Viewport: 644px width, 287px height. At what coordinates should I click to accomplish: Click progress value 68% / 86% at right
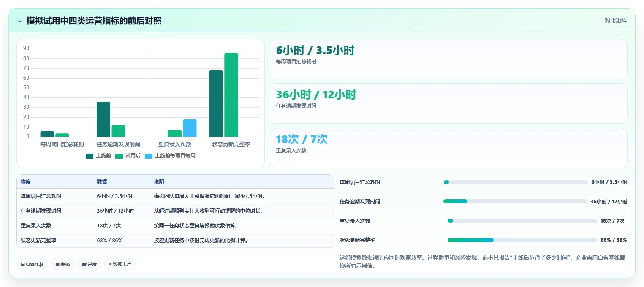coord(614,240)
